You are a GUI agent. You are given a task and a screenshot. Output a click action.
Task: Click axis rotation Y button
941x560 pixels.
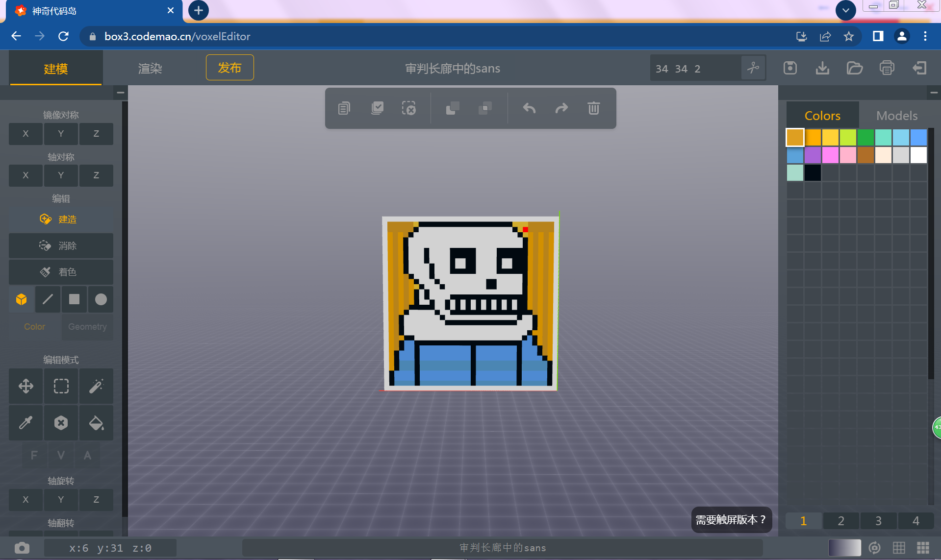(x=61, y=500)
